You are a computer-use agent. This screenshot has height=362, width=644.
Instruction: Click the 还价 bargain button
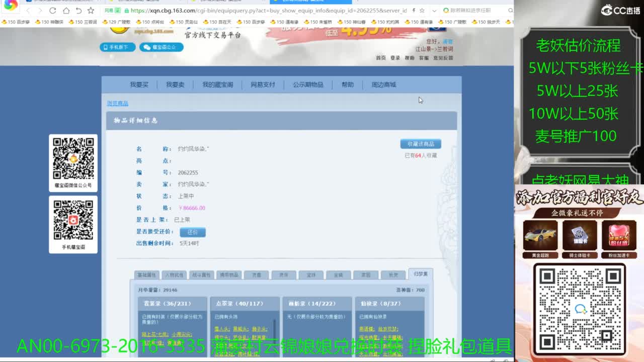pyautogui.click(x=193, y=232)
